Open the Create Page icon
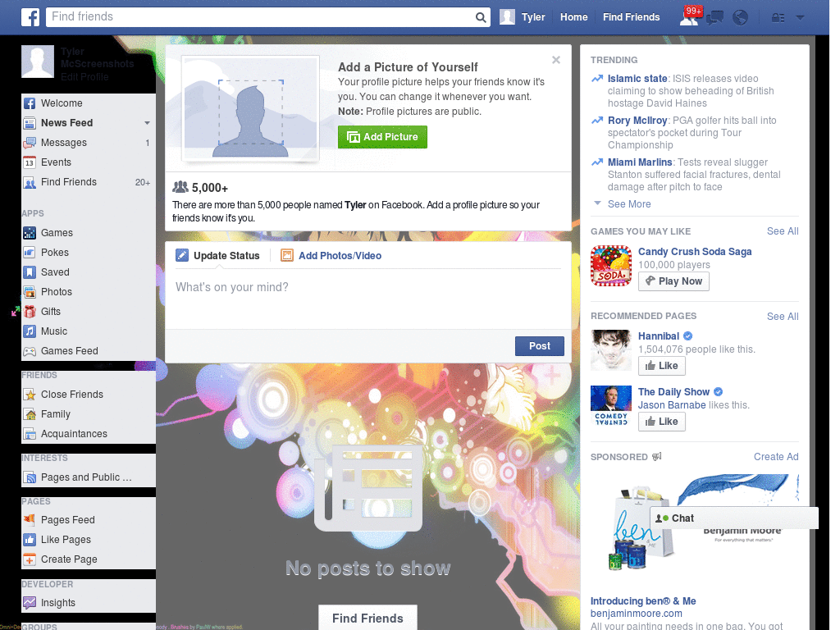This screenshot has width=840, height=630. click(30, 559)
